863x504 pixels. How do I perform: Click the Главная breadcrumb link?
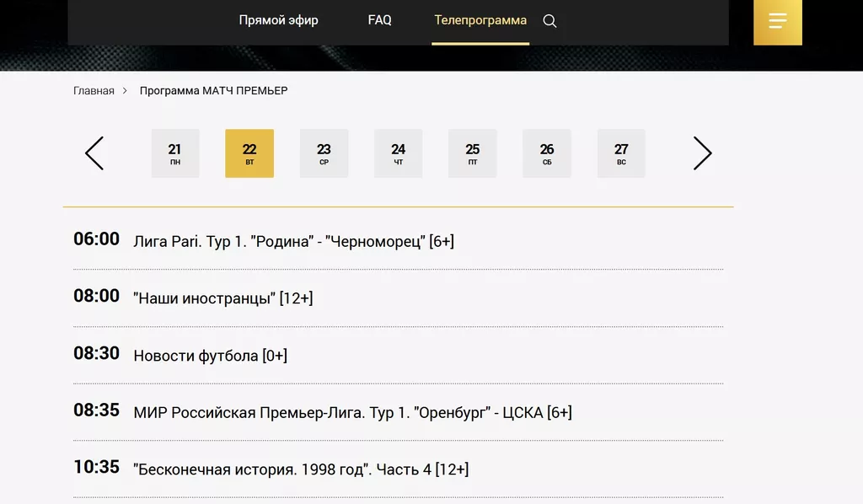(x=93, y=90)
